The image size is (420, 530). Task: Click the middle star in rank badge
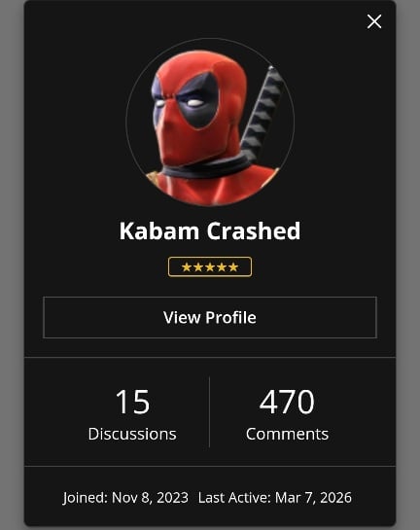tap(210, 267)
